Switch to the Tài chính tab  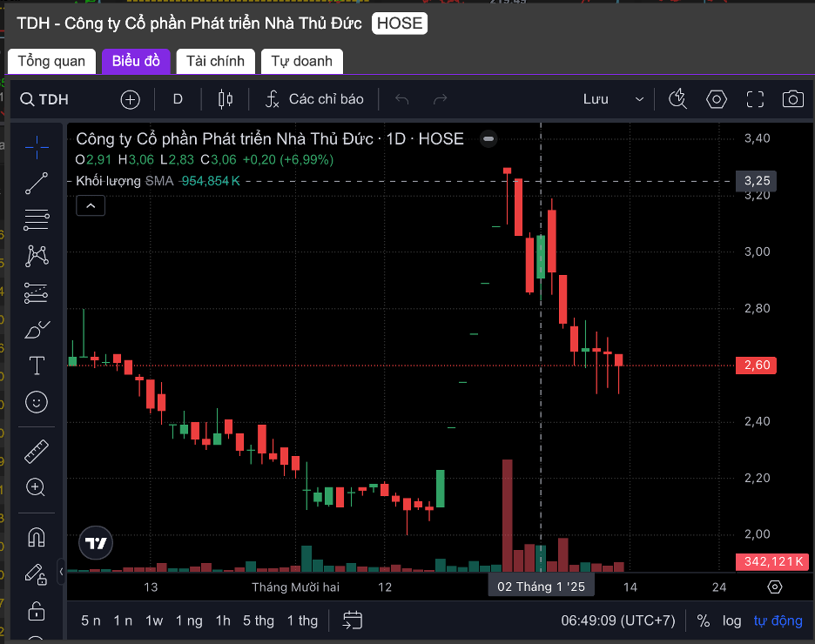click(x=215, y=61)
